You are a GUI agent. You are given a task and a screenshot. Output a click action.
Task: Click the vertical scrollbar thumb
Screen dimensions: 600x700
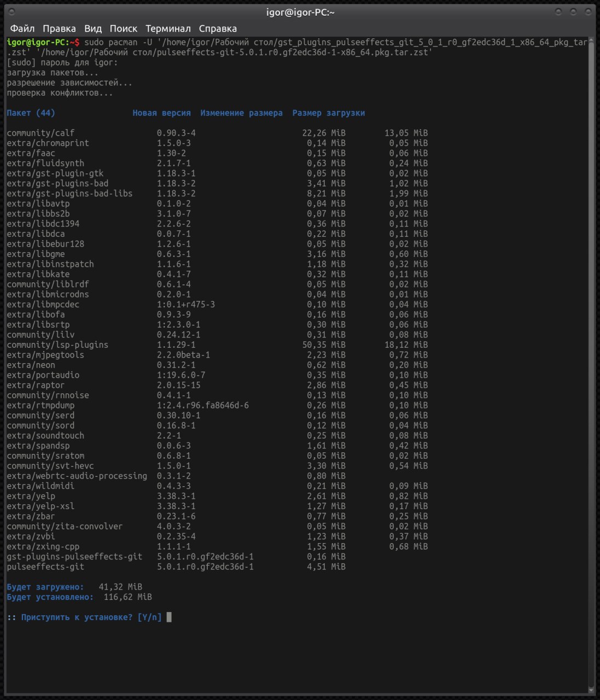(591, 364)
